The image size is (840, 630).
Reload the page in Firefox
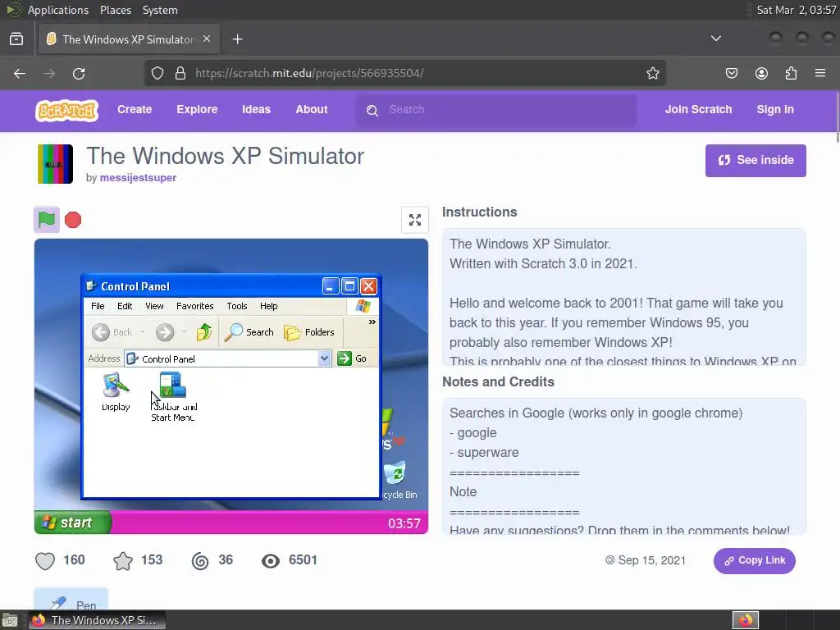(79, 73)
